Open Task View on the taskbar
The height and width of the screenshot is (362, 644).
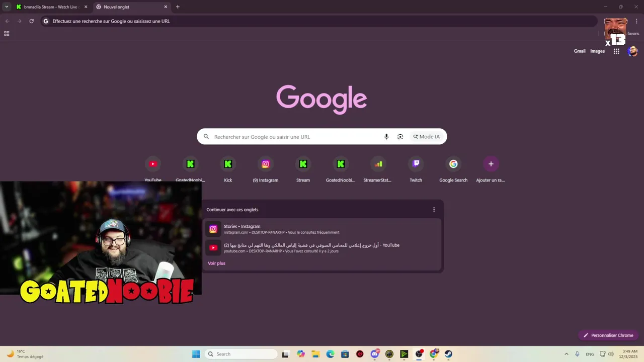[x=285, y=354]
